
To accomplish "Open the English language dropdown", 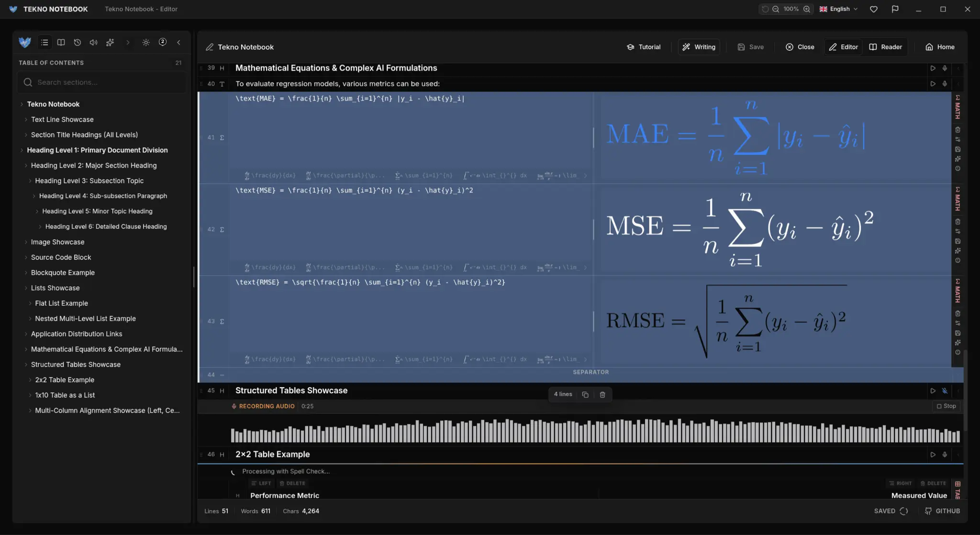I will click(x=838, y=9).
